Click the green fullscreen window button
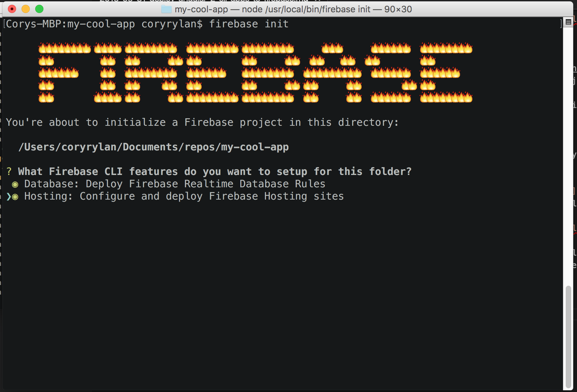The image size is (577, 392). (x=39, y=9)
